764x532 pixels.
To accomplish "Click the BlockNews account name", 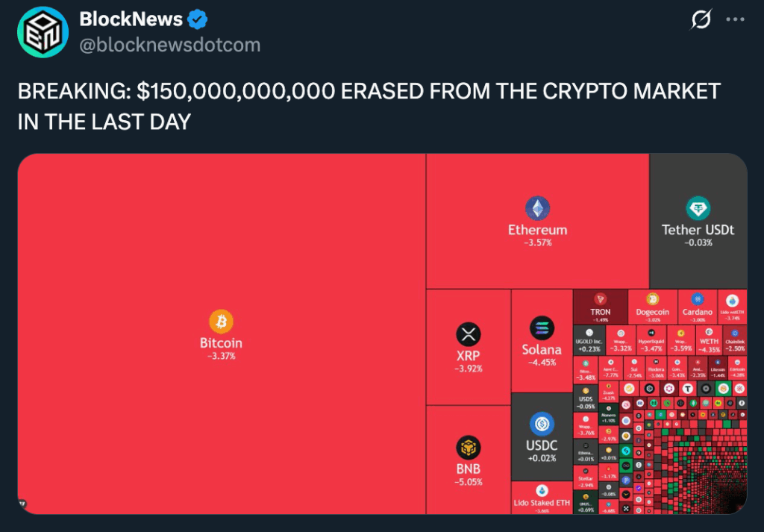I will (131, 19).
